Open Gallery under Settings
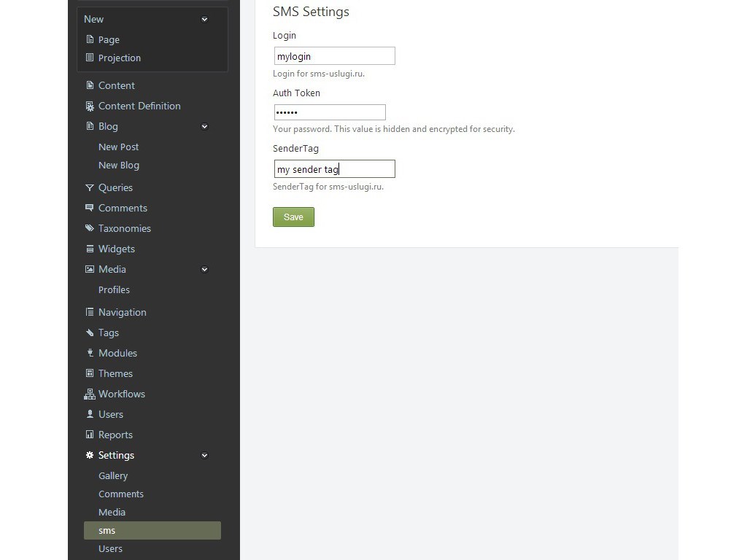The image size is (747, 560). click(x=113, y=475)
